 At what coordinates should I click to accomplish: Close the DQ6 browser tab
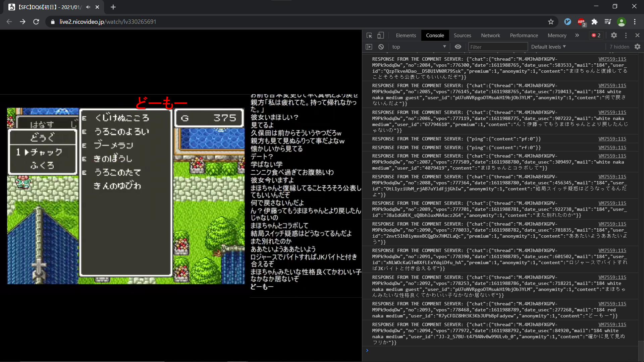click(97, 7)
